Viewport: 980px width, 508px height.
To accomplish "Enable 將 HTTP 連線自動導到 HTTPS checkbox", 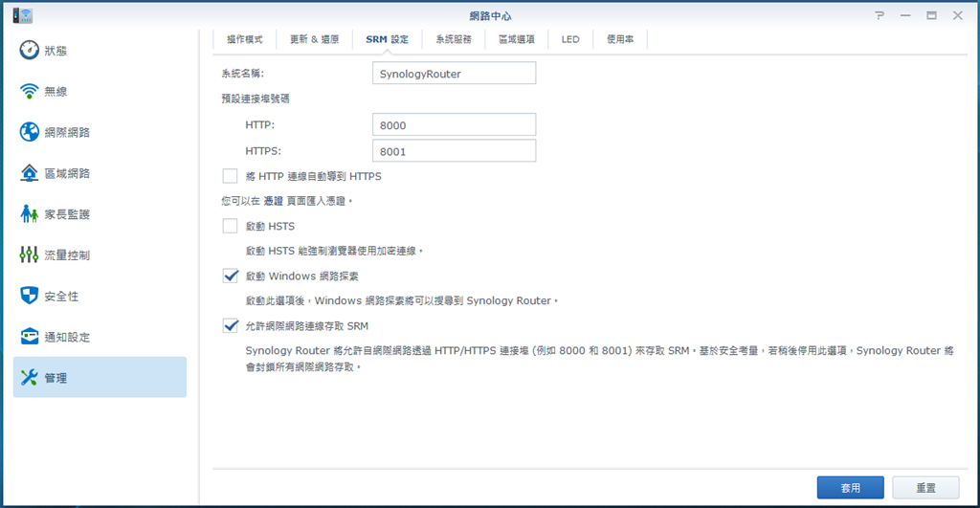I will (230, 176).
